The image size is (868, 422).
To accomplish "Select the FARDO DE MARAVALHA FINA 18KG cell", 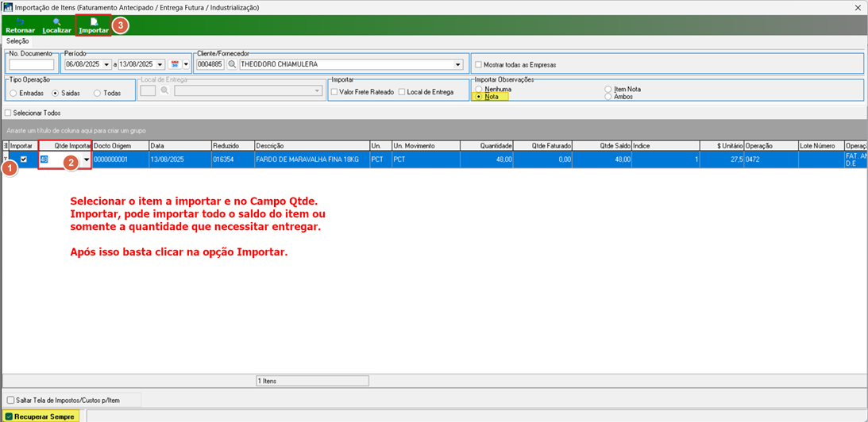I will tap(311, 160).
